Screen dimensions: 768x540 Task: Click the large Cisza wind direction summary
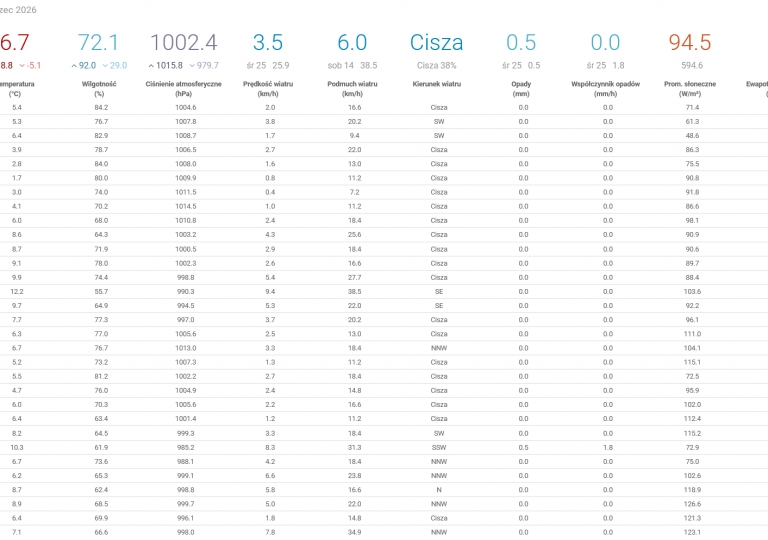point(436,43)
